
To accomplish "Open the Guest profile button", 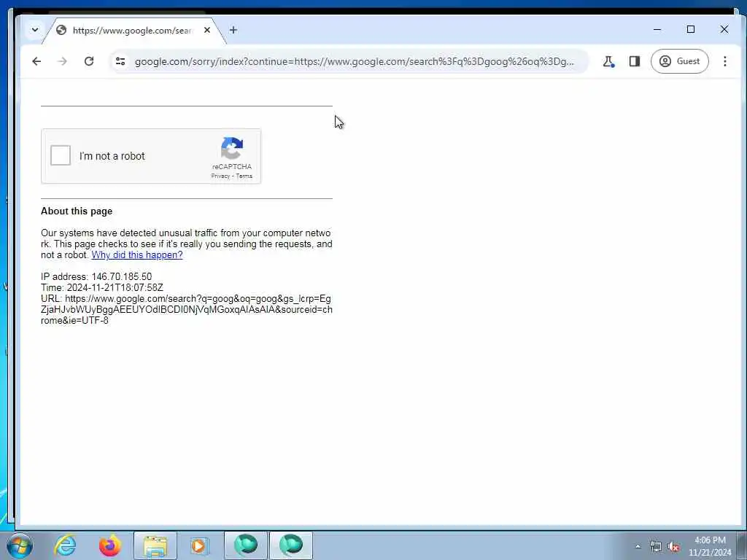I will point(680,61).
